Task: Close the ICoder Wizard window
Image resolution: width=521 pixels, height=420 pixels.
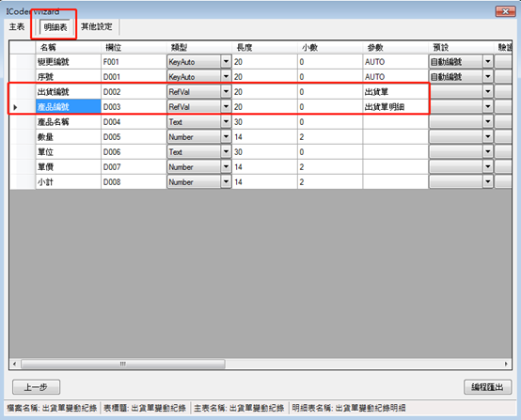Action: coord(505,11)
